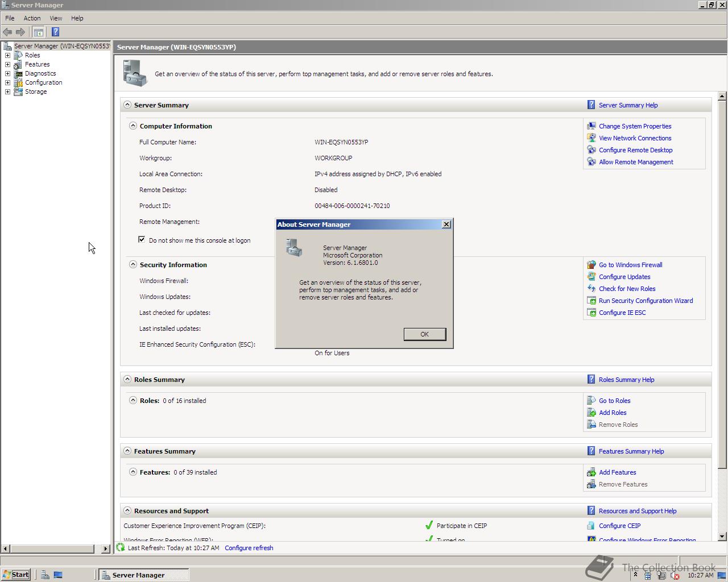
Task: Click Configure IE ESC icon
Action: [591, 313]
